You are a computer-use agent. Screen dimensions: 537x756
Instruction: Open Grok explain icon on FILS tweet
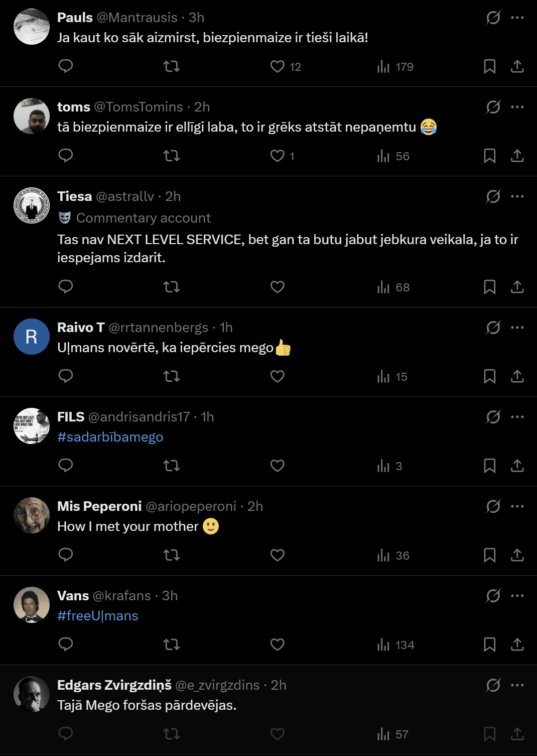(493, 417)
